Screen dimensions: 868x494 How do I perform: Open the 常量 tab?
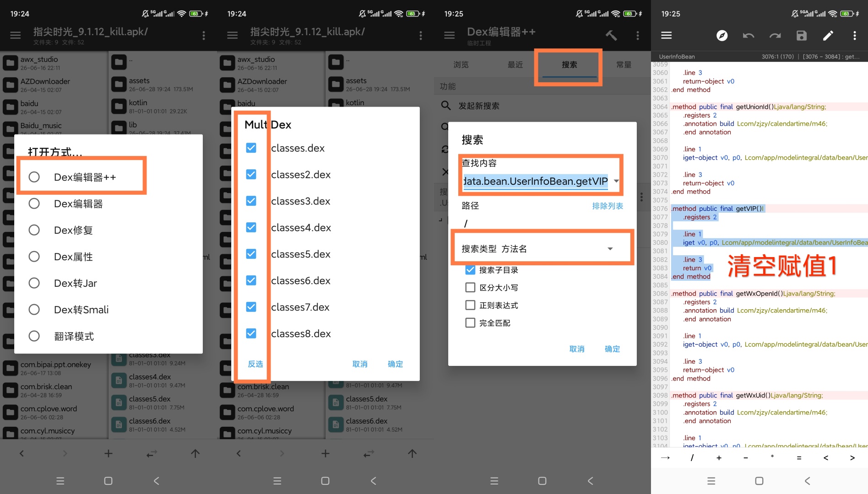[x=624, y=65]
